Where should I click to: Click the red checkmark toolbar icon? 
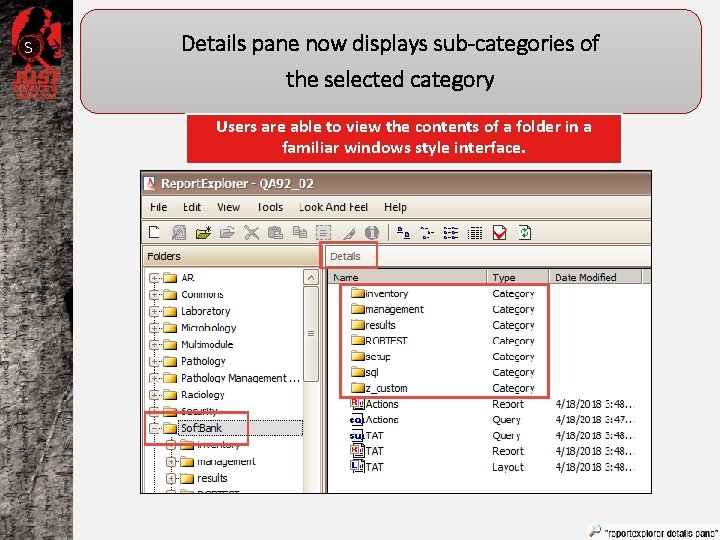click(x=500, y=233)
